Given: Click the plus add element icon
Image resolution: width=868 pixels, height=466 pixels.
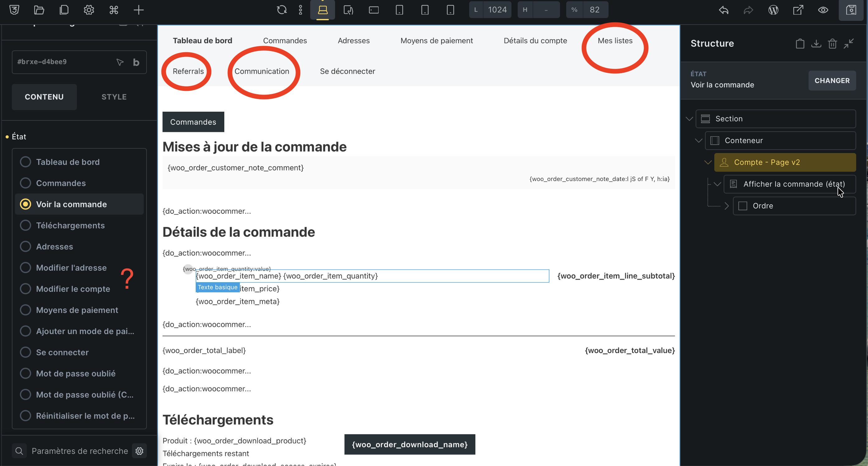Looking at the screenshot, I should (138, 10).
